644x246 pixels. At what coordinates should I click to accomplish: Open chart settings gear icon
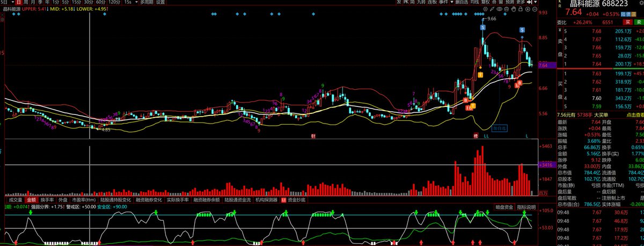tap(485, 9)
